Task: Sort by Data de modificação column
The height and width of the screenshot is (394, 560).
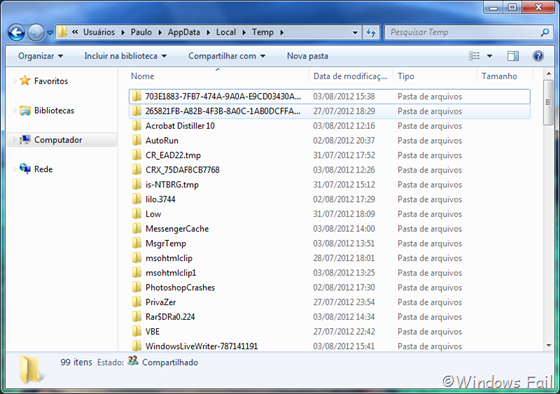Action: point(350,76)
